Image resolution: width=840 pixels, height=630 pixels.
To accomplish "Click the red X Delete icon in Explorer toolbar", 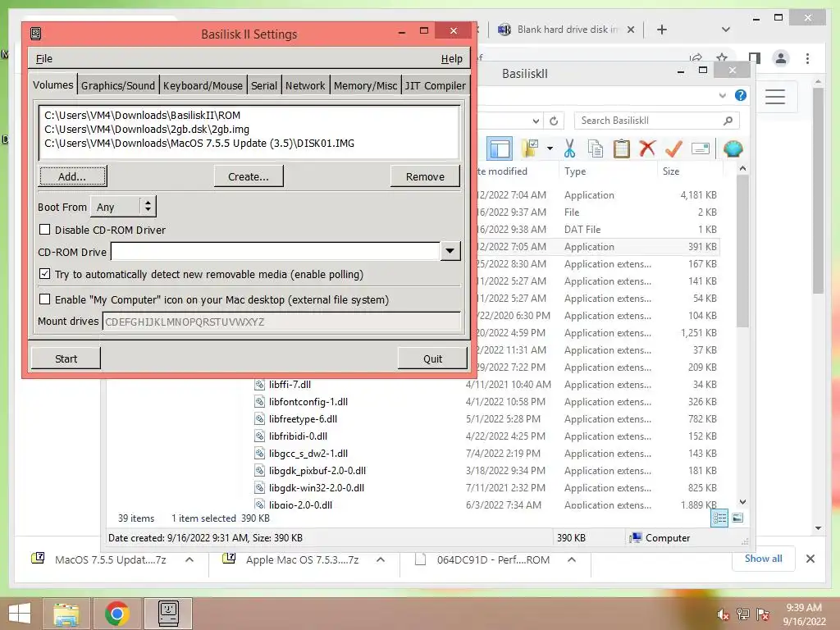I will click(647, 148).
